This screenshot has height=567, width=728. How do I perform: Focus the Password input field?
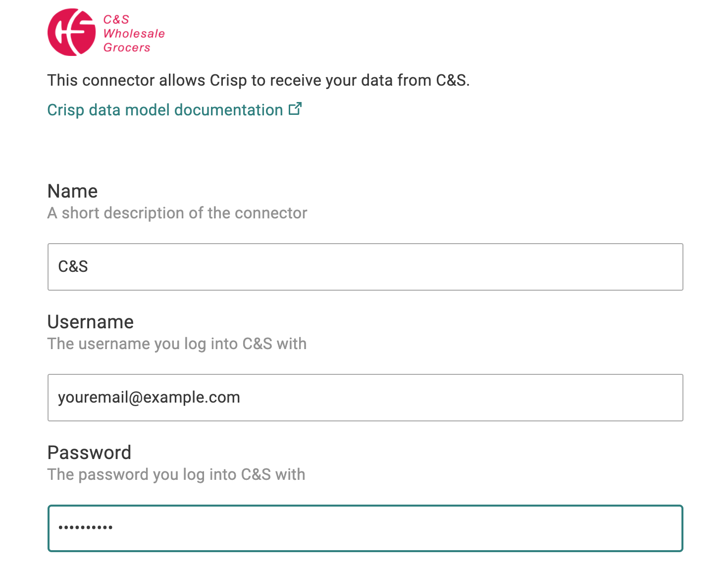pos(365,528)
